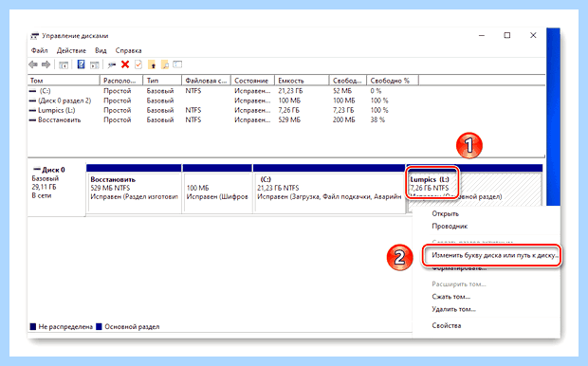The width and height of the screenshot is (588, 366).
Task: Sort by the Том column header
Action: [64, 81]
